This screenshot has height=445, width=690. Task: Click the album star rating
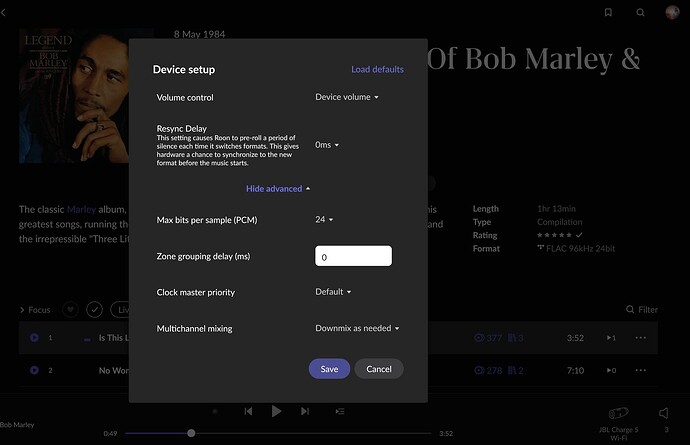554,235
